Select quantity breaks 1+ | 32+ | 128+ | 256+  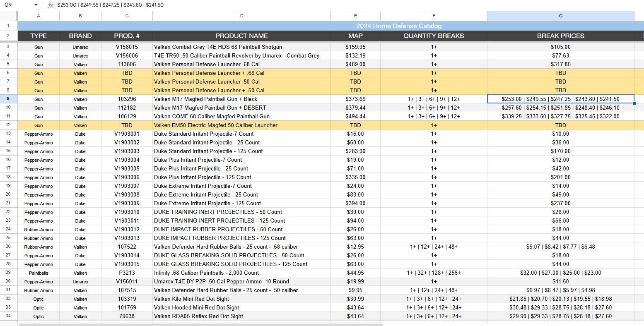coord(434,273)
